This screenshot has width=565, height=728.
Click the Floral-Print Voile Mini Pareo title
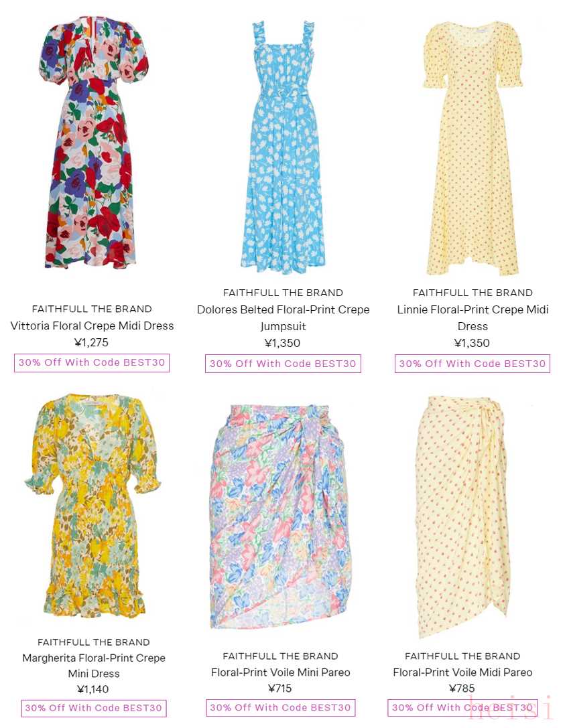pyautogui.click(x=280, y=672)
